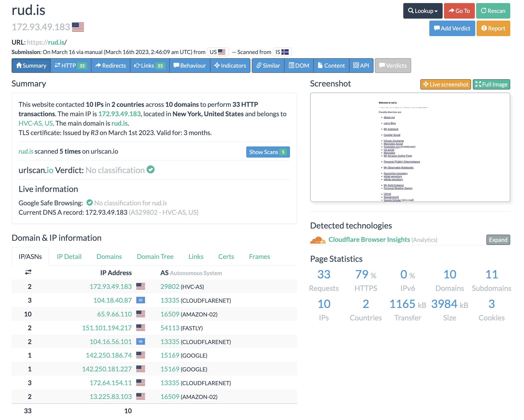Click the Add Verdict comment button
Viewport: 524px width, 420px height.
point(452,28)
